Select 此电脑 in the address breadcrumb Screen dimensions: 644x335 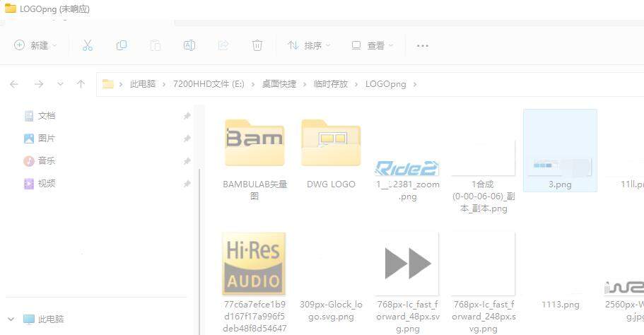coord(143,84)
